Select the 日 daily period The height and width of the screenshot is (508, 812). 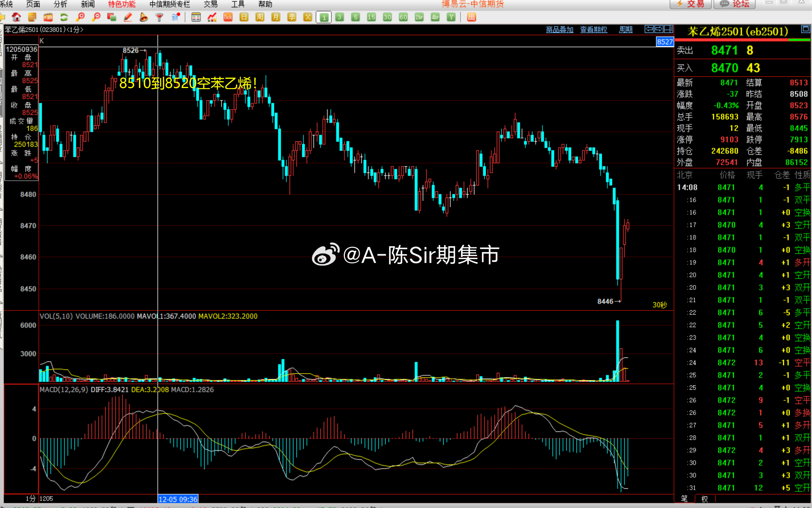pyautogui.click(x=244, y=17)
